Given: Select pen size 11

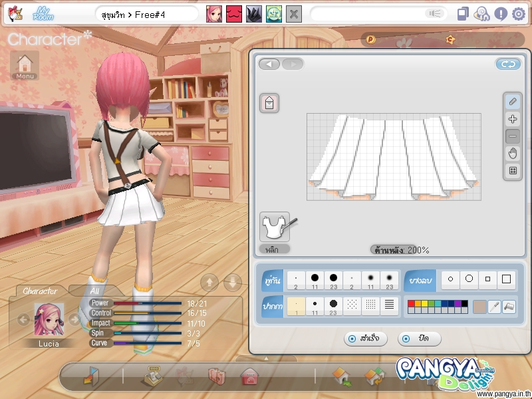Looking at the screenshot, I should 315,307.
